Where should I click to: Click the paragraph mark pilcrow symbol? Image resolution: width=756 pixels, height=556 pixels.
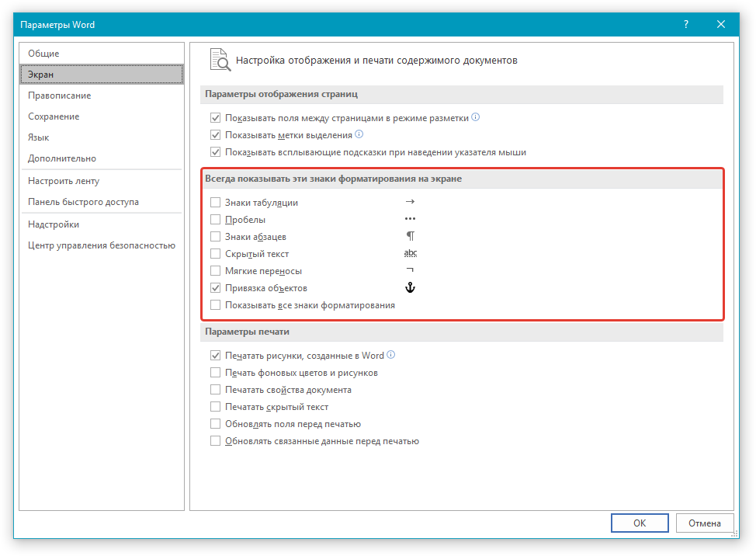[x=411, y=236]
